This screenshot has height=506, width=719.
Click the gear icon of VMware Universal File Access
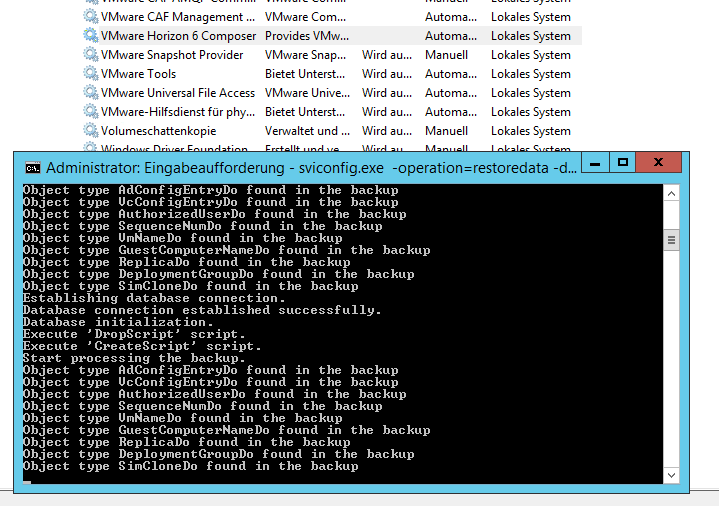click(x=90, y=93)
